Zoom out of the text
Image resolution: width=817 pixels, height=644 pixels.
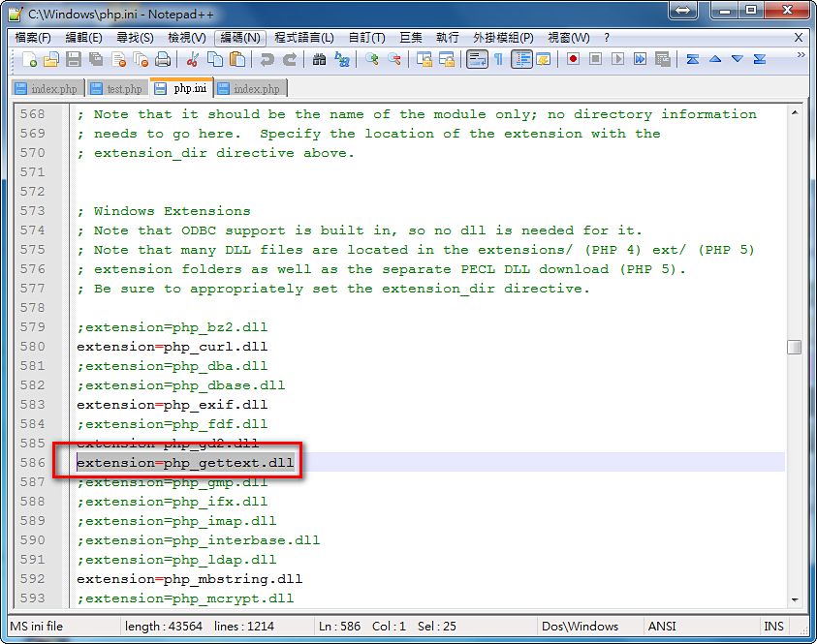click(x=393, y=59)
